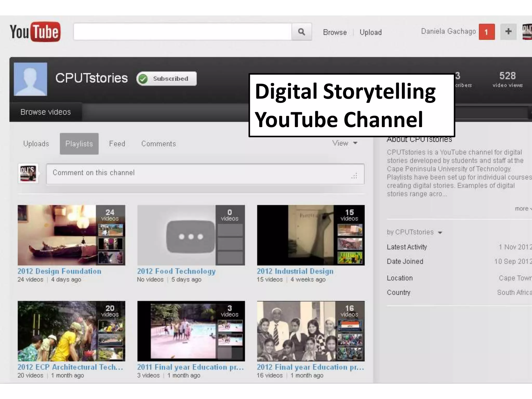
Task: Click the '4 weeks ago' text
Action: pos(308,280)
